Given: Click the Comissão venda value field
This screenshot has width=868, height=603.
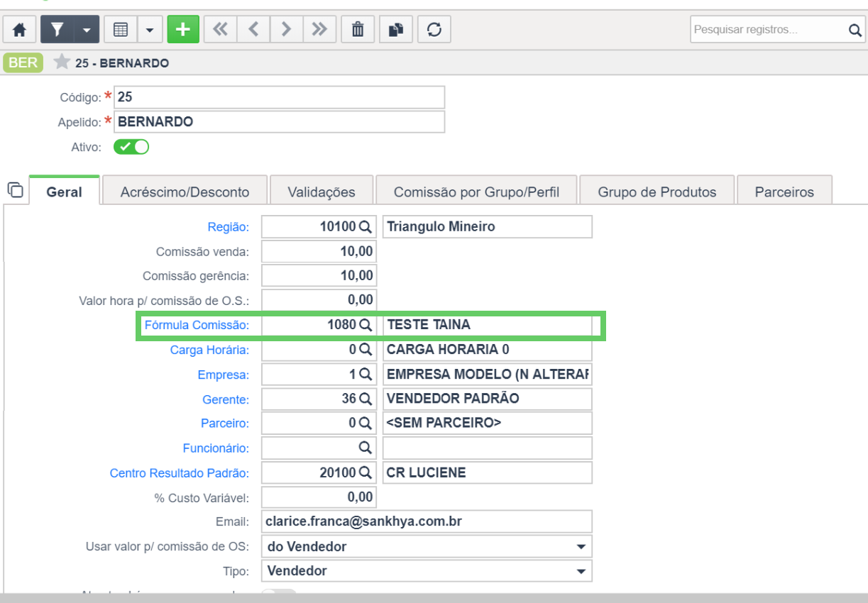Looking at the screenshot, I should (319, 251).
